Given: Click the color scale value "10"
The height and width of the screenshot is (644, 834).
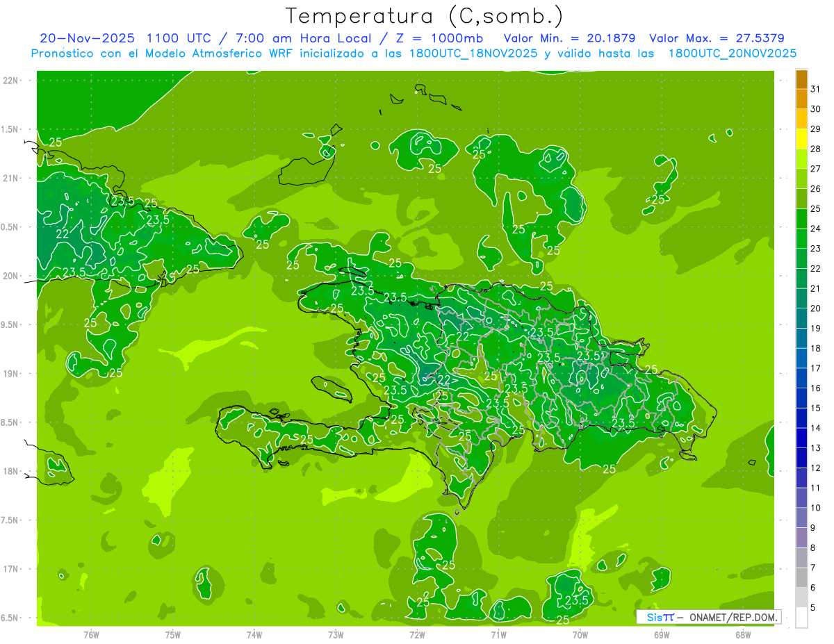Looking at the screenshot, I should point(816,508).
